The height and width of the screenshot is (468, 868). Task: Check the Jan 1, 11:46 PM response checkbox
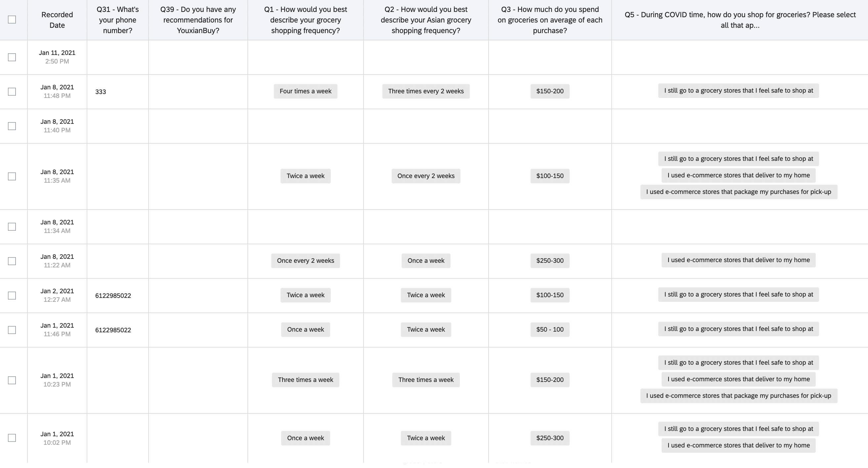[12, 330]
